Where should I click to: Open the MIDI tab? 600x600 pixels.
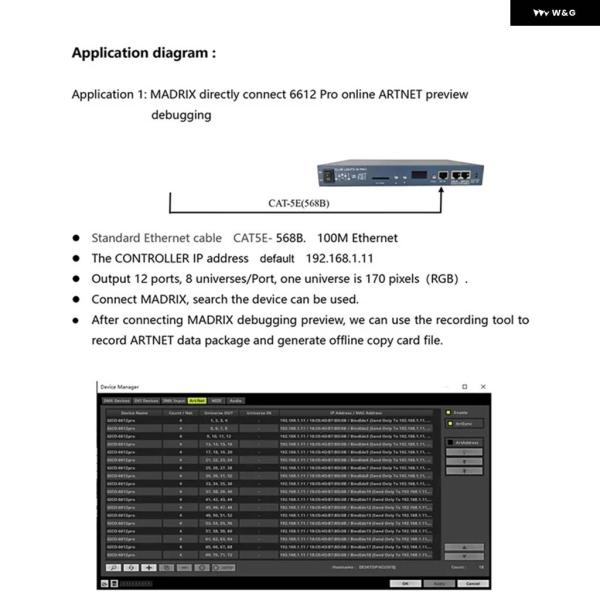click(216, 400)
